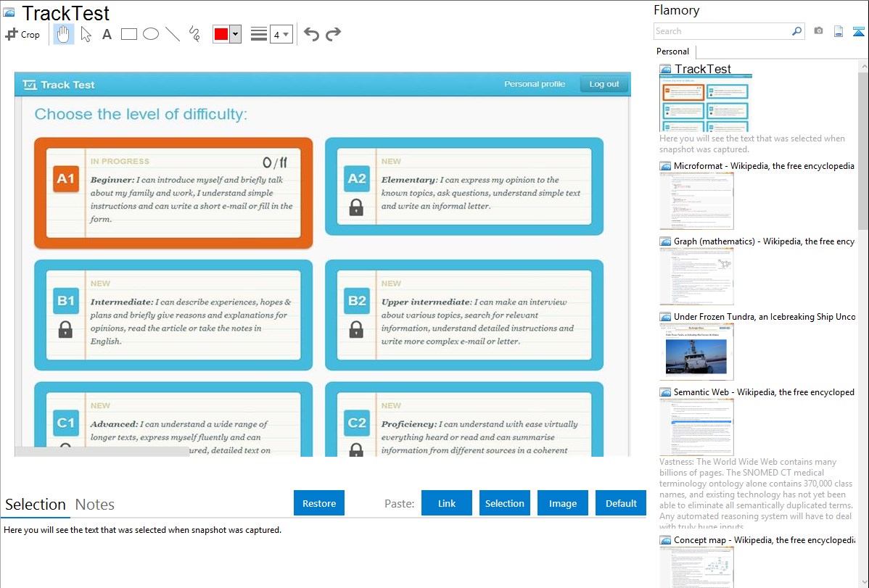Select the freehand scribble tool
This screenshot has width=869, height=588.
point(194,34)
